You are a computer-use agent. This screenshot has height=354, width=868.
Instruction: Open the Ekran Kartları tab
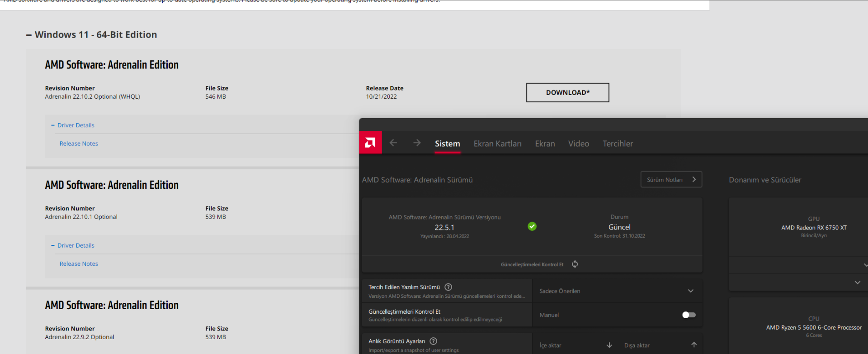click(x=497, y=144)
